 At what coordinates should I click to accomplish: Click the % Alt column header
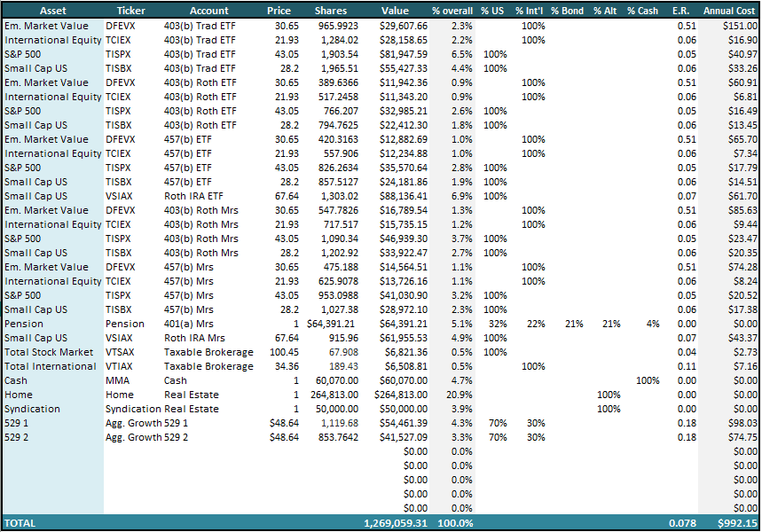[x=605, y=11]
